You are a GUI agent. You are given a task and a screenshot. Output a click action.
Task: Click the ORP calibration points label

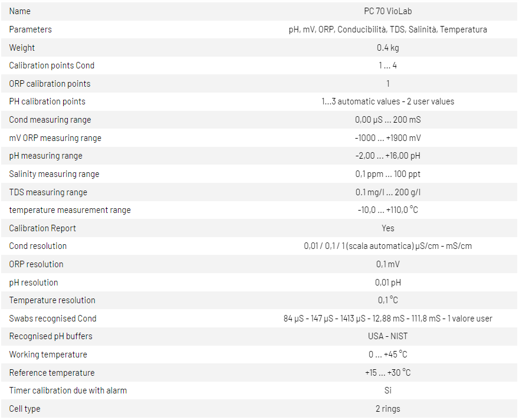tap(50, 84)
